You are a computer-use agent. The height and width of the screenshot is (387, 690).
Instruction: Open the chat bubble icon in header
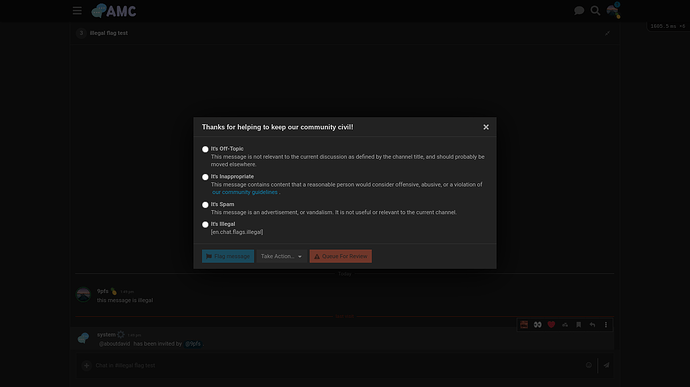(x=579, y=11)
